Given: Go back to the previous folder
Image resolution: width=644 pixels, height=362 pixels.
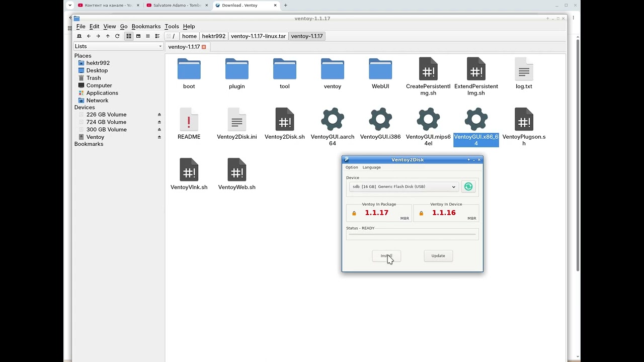Looking at the screenshot, I should point(89,36).
